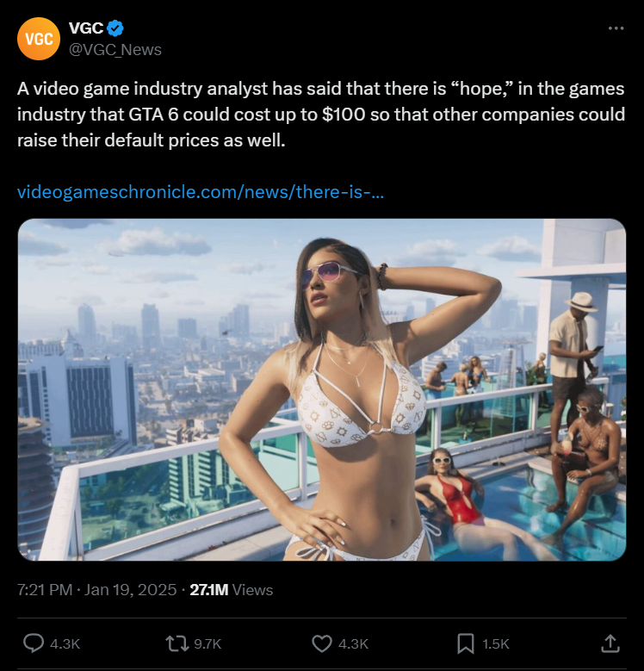
Task: Bookmark the post with bookmark icon
Action: 466,643
